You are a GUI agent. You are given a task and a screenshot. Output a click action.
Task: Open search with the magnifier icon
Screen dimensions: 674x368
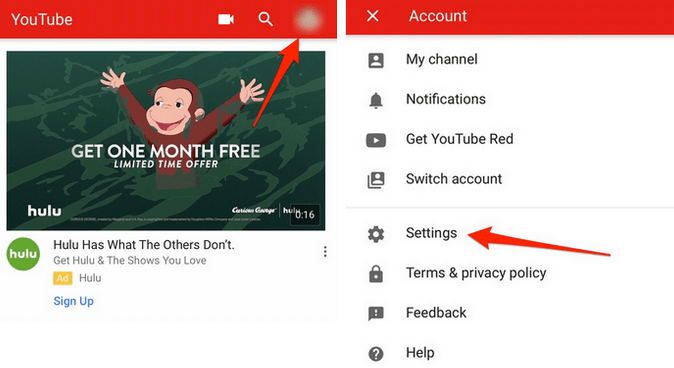265,19
